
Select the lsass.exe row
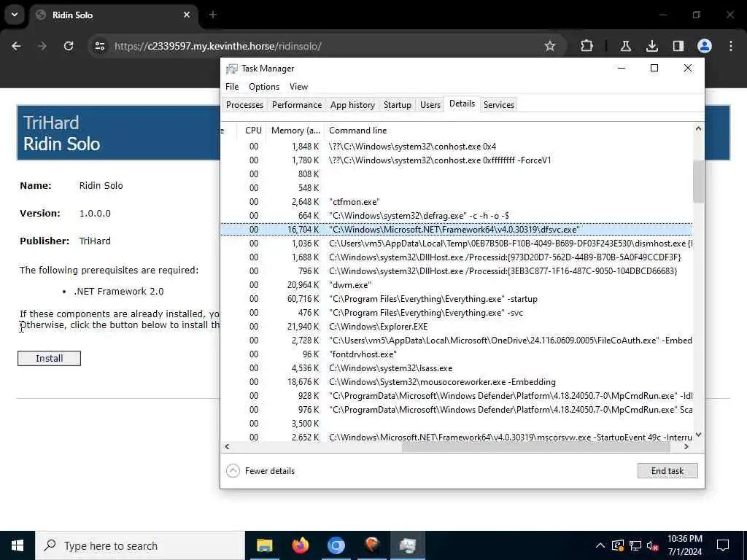457,368
